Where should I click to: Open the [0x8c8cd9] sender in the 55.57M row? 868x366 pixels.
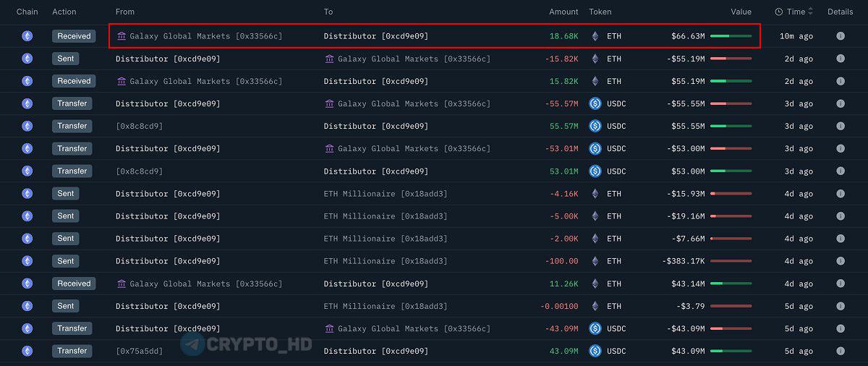139,126
